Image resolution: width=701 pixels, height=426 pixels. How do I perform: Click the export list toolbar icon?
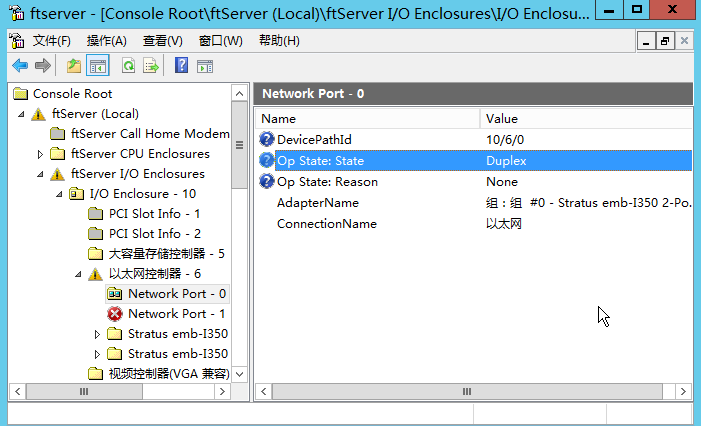(x=151, y=66)
